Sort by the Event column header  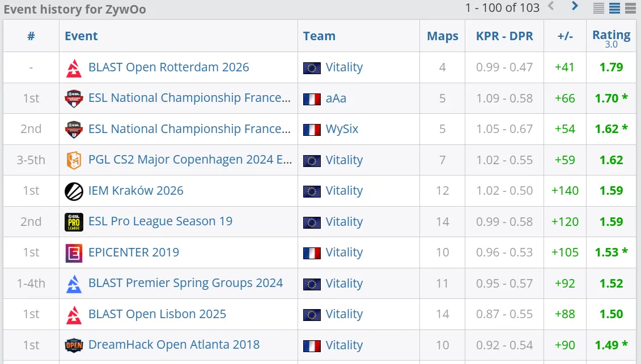coord(81,36)
